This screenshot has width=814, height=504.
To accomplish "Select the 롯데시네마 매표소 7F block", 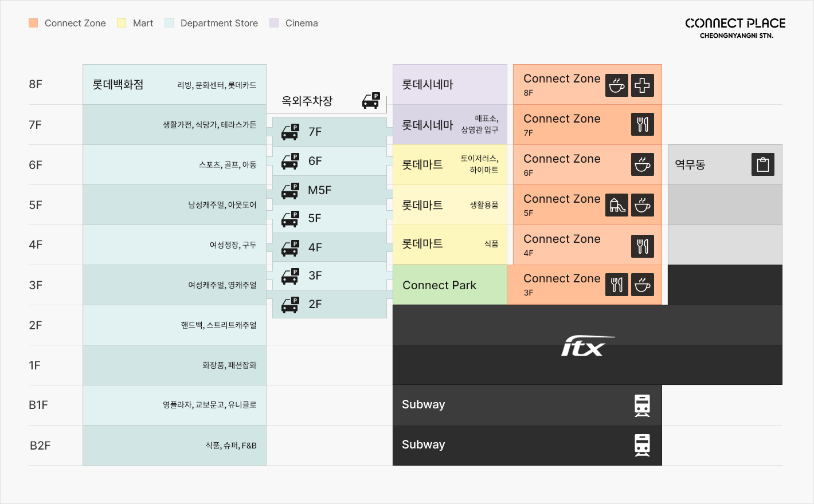I will [x=450, y=124].
